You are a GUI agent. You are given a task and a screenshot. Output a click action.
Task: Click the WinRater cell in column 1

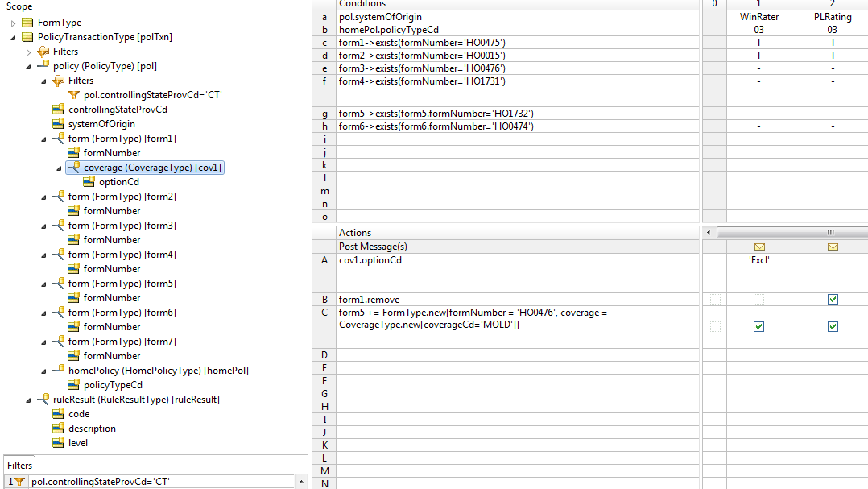pos(759,17)
